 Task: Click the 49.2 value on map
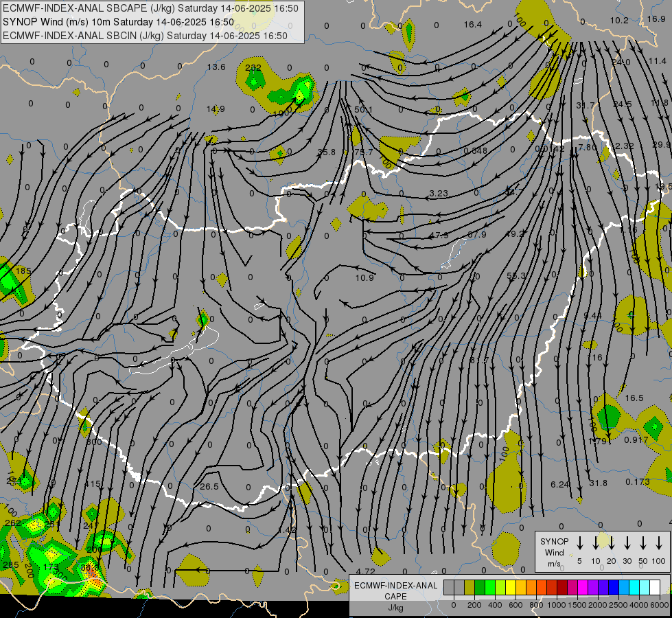pos(515,233)
